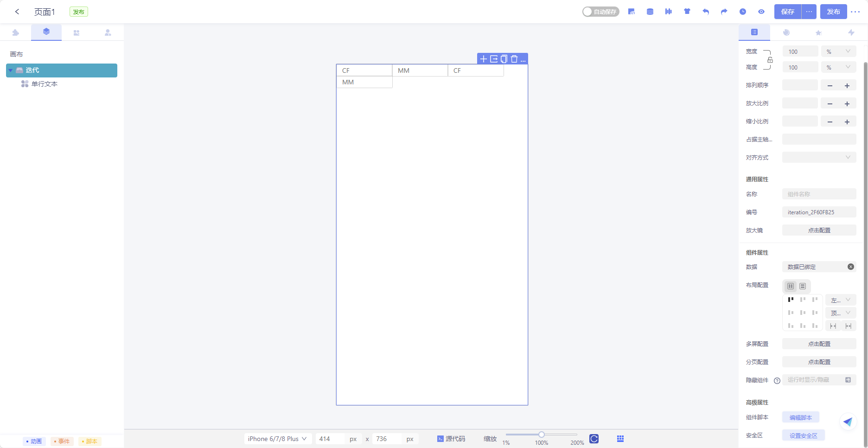Clear the 数据已绑定 binding with X

coord(851,267)
